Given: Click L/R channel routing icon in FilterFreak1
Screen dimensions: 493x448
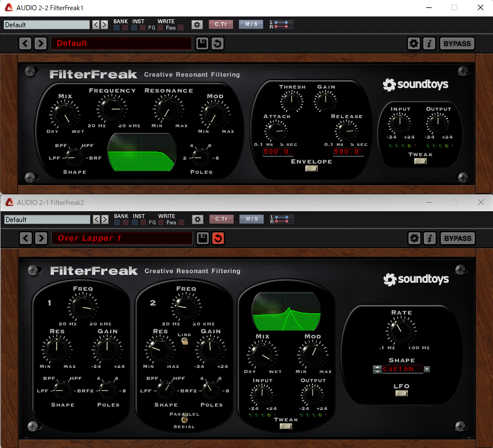Looking at the screenshot, I should pos(281,24).
